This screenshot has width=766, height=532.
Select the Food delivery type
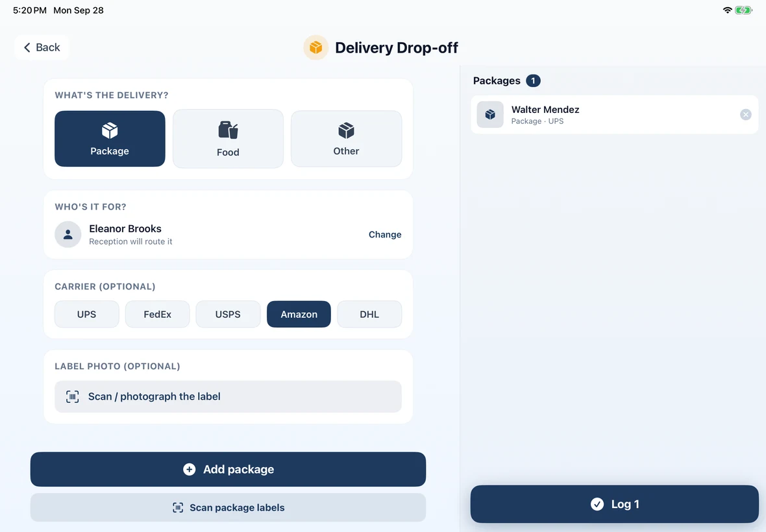point(228,139)
